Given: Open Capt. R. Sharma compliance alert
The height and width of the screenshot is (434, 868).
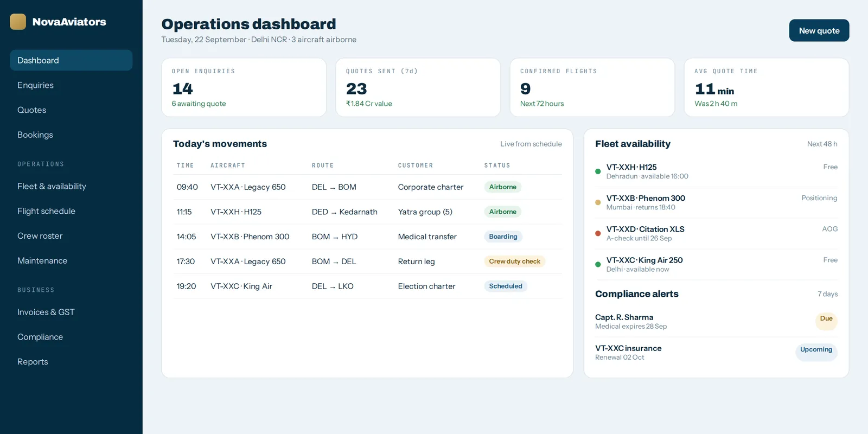Looking at the screenshot, I should 716,322.
